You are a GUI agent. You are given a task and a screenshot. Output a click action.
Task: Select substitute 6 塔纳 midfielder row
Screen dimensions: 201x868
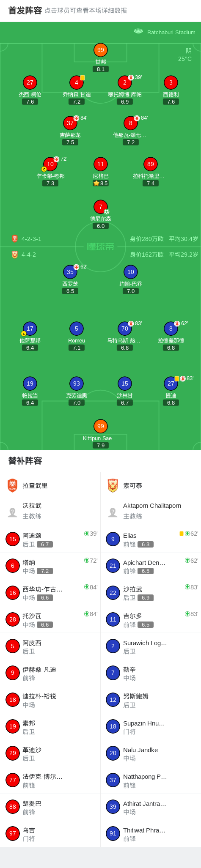click(50, 566)
